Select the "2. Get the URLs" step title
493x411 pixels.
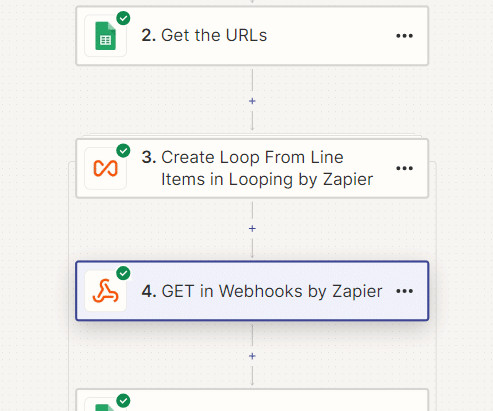click(x=204, y=35)
